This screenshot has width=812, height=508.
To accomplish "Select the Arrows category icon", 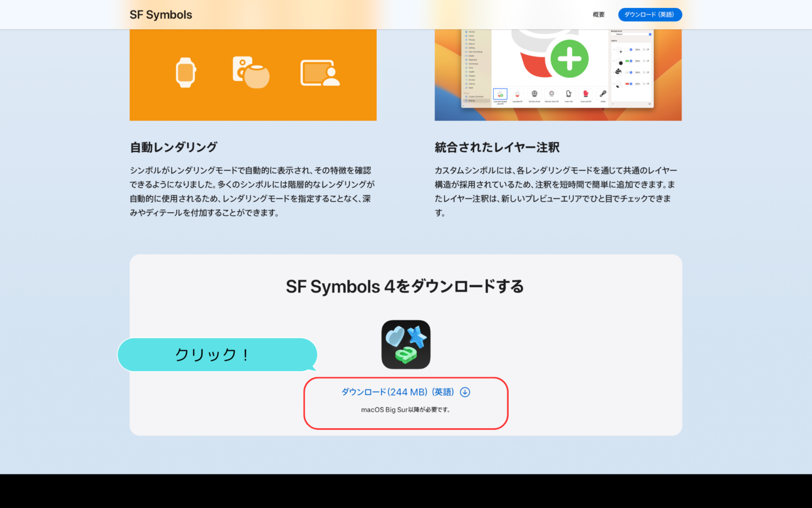I will tap(466, 80).
